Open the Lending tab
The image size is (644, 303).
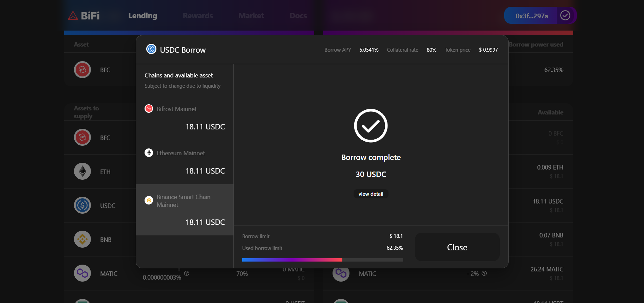(143, 16)
